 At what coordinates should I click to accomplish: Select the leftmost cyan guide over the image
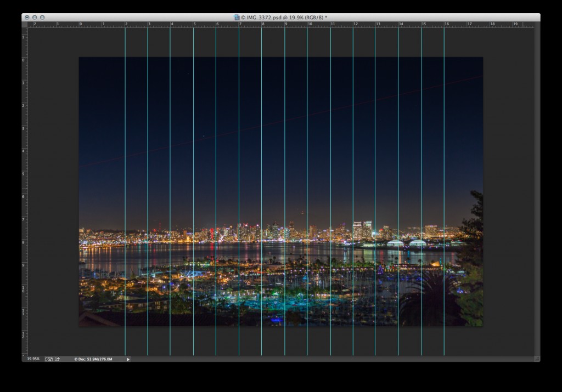(126, 164)
